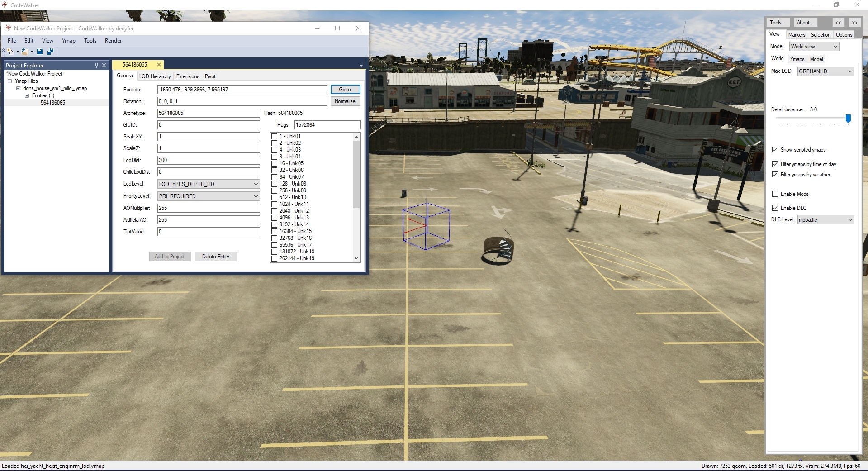Check the 8 - Unk04 flag
Screen dimensions: 868x471
point(274,157)
